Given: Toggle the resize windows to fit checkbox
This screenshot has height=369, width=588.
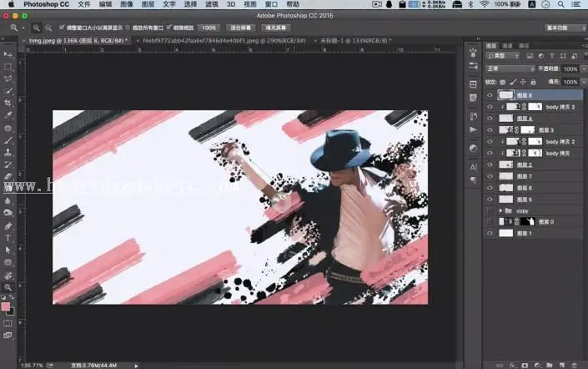Looking at the screenshot, I should point(62,28).
